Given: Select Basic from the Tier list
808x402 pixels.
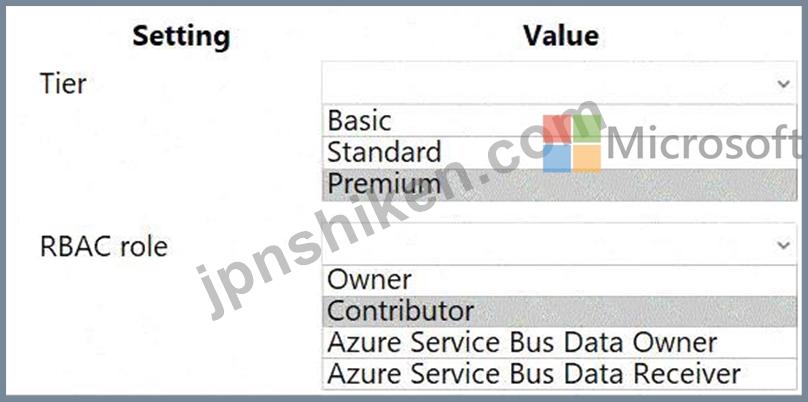Looking at the screenshot, I should coord(559,121).
